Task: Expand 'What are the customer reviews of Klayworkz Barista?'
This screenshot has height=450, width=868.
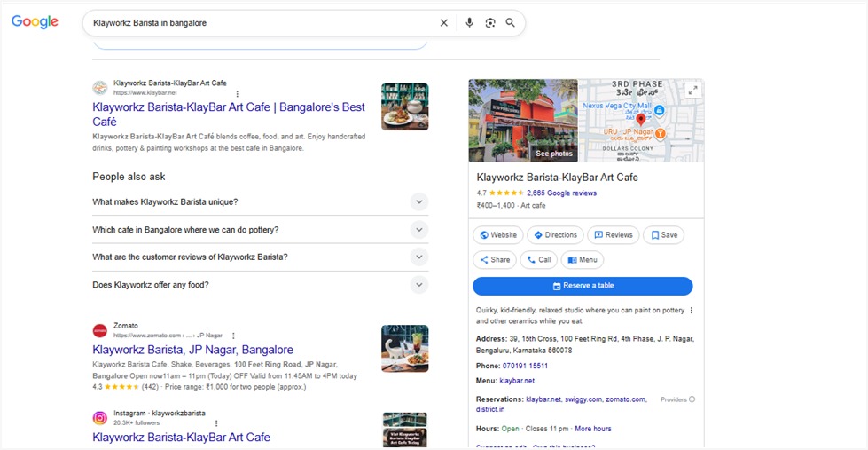Action: pyautogui.click(x=260, y=257)
